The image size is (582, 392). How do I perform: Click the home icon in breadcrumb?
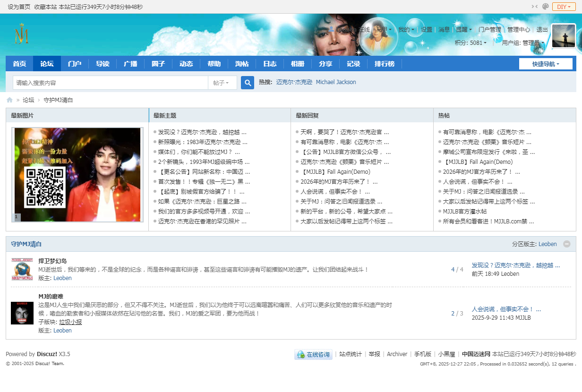click(9, 100)
